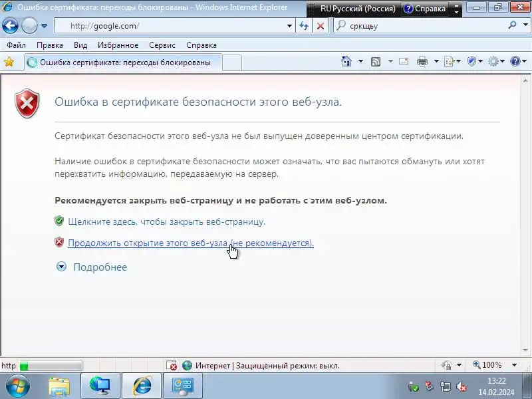Viewport: 532px width, 399px height.
Task: Click 'Продолжить открытие этого веб-узла' link
Action: [x=191, y=243]
